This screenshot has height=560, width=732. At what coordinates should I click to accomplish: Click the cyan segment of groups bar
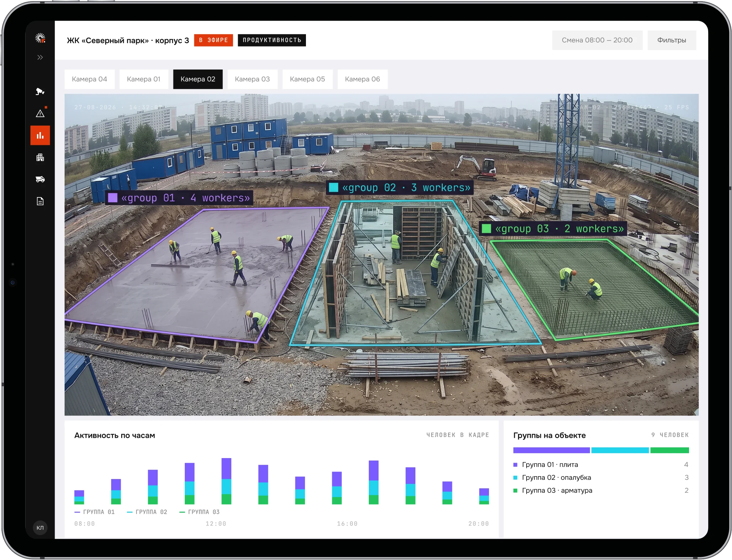(620, 450)
